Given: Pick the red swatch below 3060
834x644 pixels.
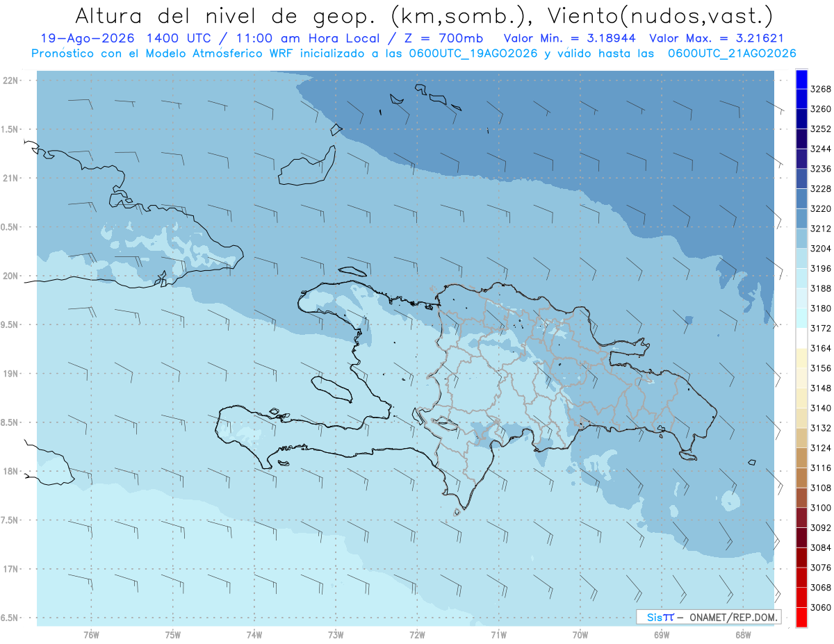Looking at the screenshot, I should tap(801, 617).
